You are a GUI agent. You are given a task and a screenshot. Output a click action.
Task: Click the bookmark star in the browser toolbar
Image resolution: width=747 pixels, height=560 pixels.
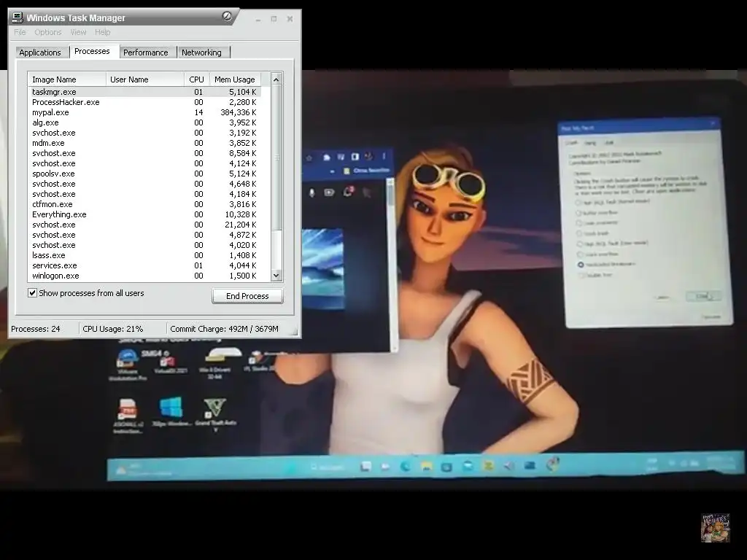click(x=309, y=157)
